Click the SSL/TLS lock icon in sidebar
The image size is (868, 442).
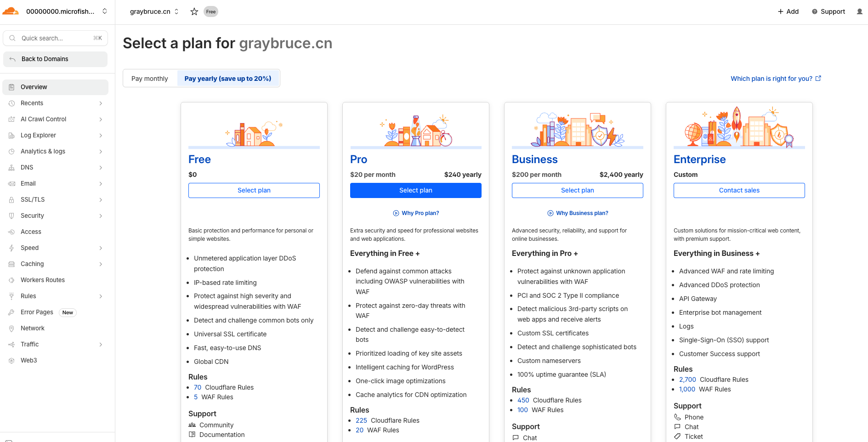click(11, 200)
